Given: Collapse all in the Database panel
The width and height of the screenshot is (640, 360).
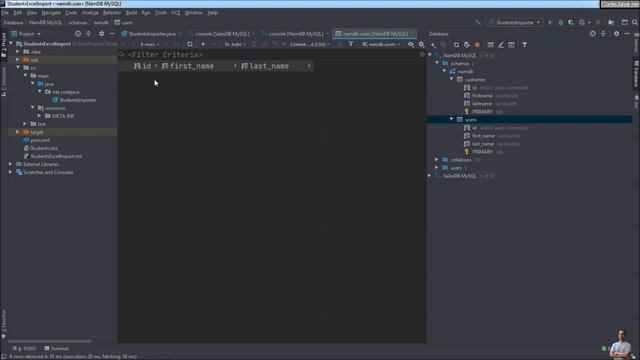Looking at the screenshot, I should pyautogui.click(x=603, y=34).
